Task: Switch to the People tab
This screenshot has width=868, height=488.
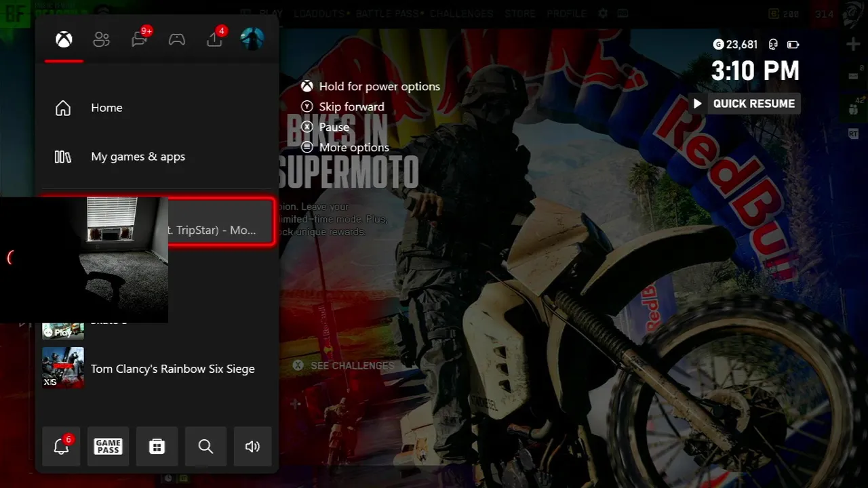Action: (101, 39)
